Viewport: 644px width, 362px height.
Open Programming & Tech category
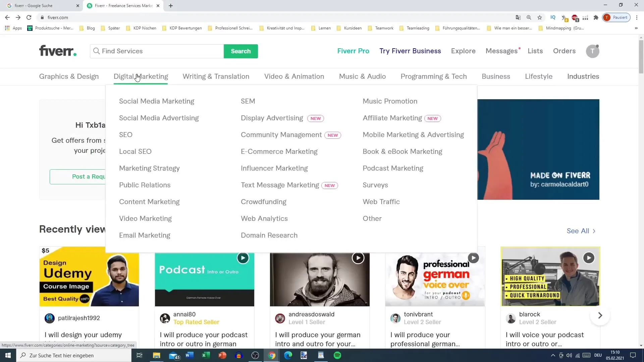point(433,76)
